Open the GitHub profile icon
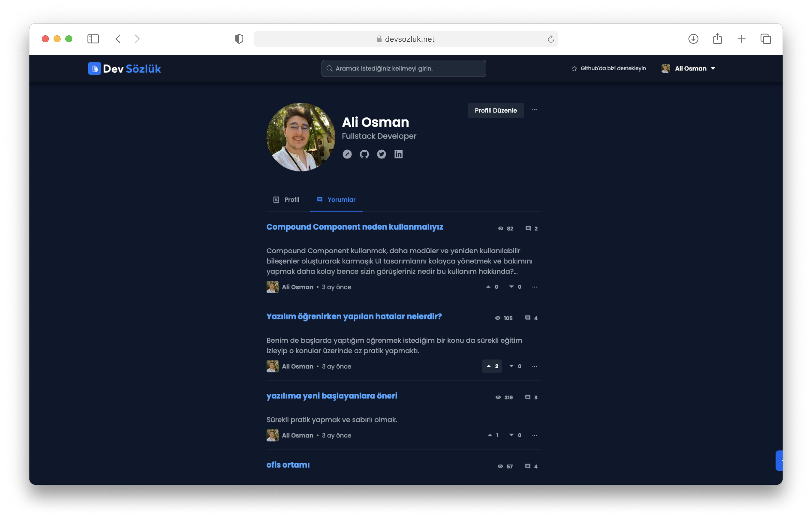The image size is (812, 520). 364,154
